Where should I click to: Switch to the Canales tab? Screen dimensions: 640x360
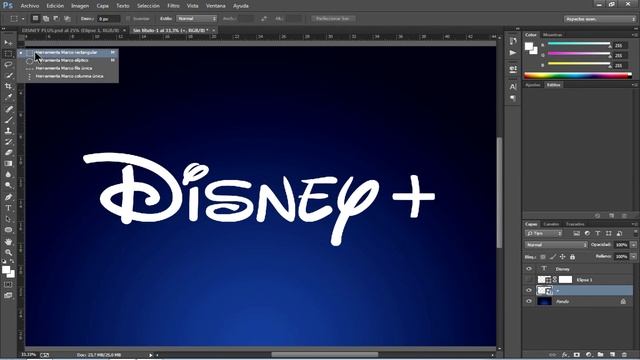551,224
